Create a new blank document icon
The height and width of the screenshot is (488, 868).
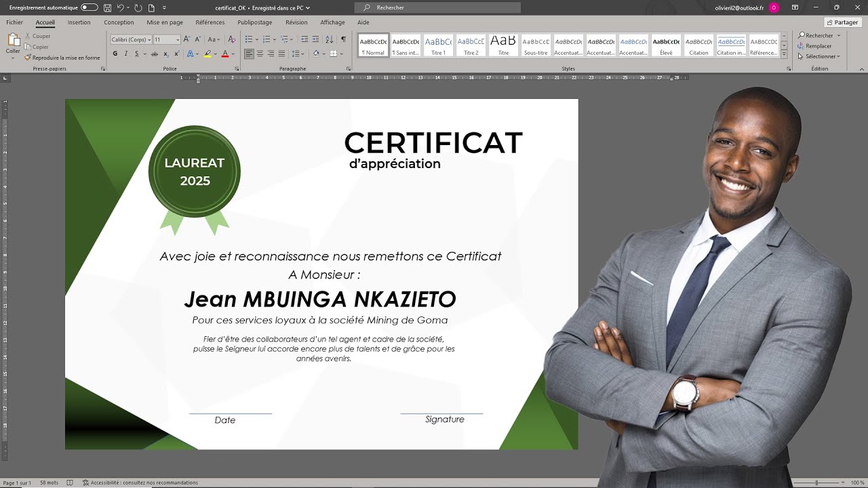pyautogui.click(x=151, y=7)
